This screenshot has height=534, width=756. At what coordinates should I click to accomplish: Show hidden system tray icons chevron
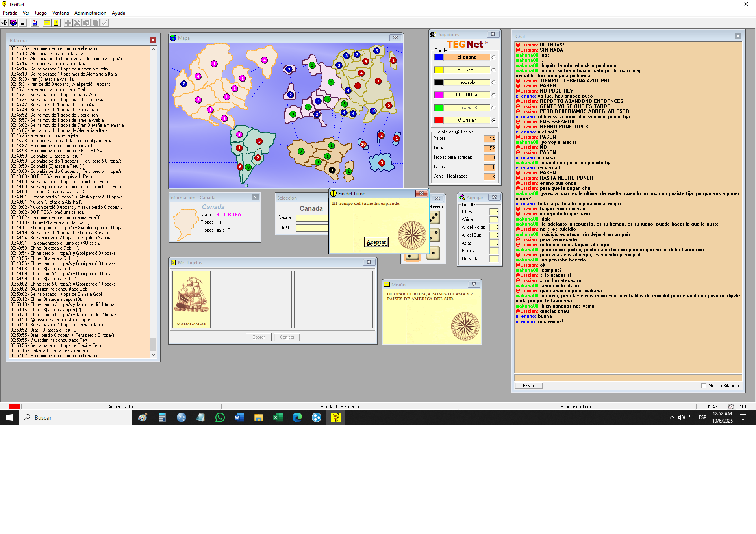click(x=672, y=417)
